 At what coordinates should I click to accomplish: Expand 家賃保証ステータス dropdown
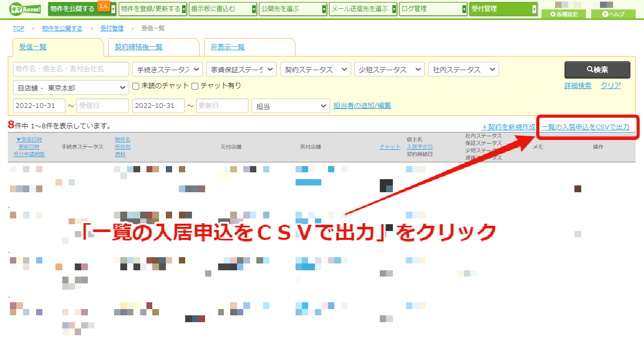point(241,70)
